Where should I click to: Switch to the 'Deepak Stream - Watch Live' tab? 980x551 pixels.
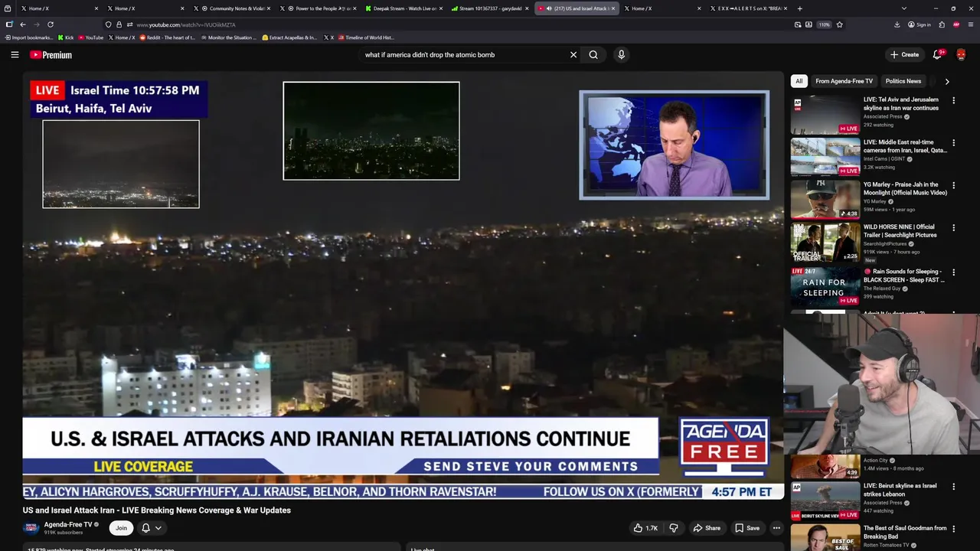(404, 8)
